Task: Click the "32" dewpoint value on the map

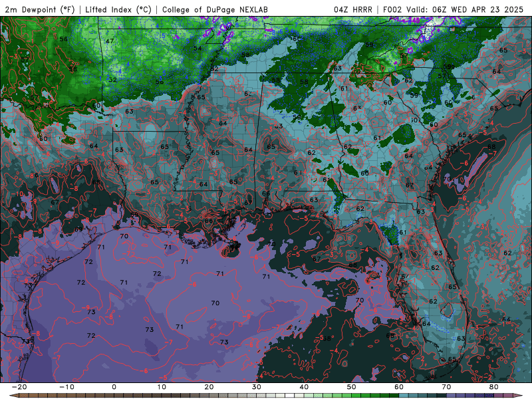Action: pos(112,80)
